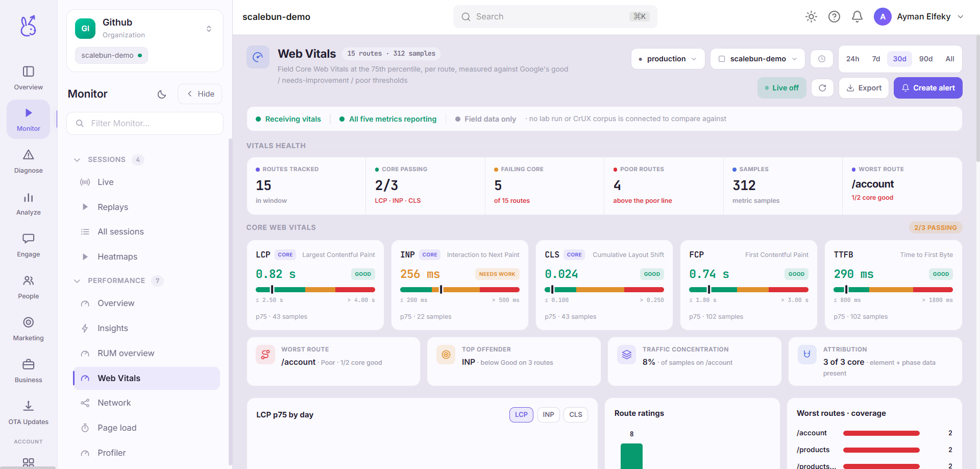Open the Ayman Elfeky account menu

point(919,17)
